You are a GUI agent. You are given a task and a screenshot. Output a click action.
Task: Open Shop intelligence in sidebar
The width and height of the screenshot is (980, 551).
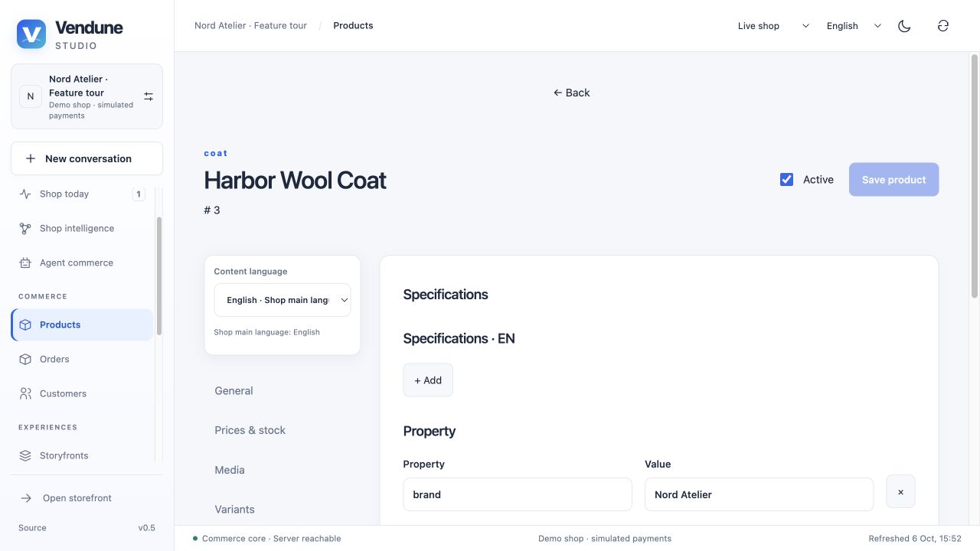82,228
